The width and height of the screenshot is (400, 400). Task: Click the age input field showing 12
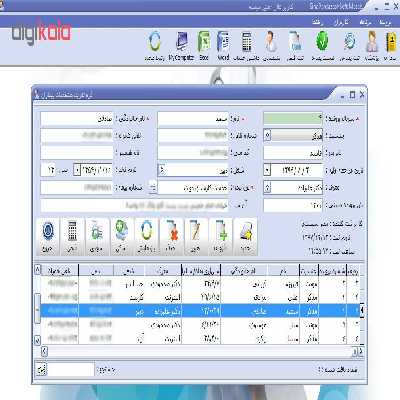tap(48, 170)
